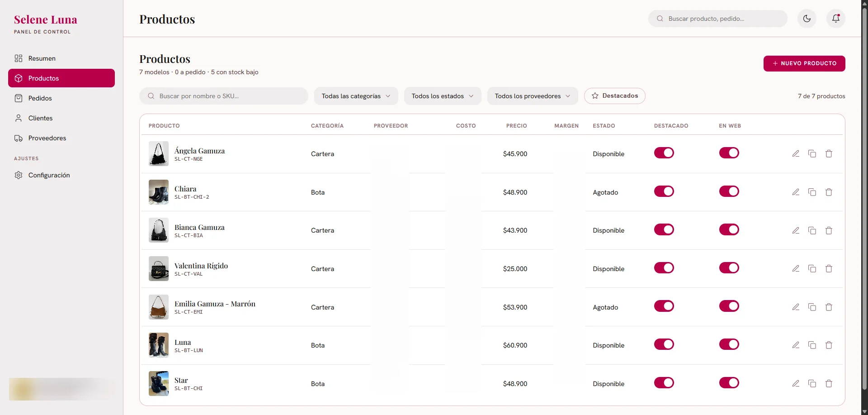Toggle En Web for Ángela Gamuza
The width and height of the screenshot is (868, 415).
point(729,153)
